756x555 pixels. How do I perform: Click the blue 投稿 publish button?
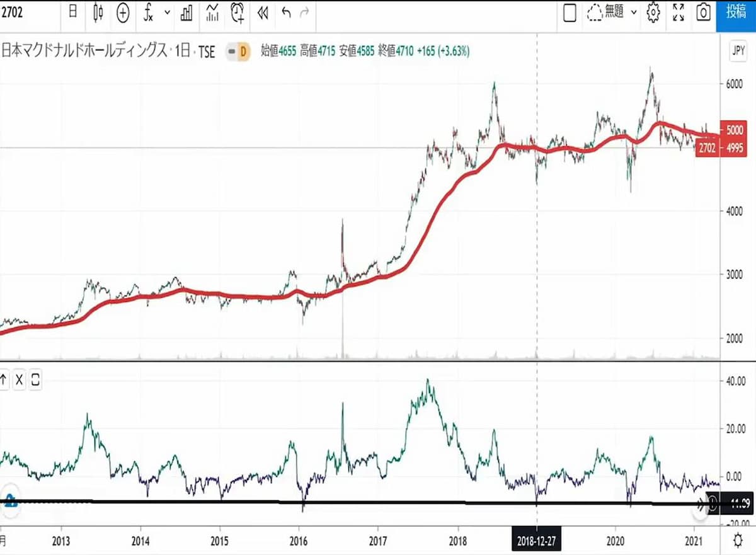[736, 13]
